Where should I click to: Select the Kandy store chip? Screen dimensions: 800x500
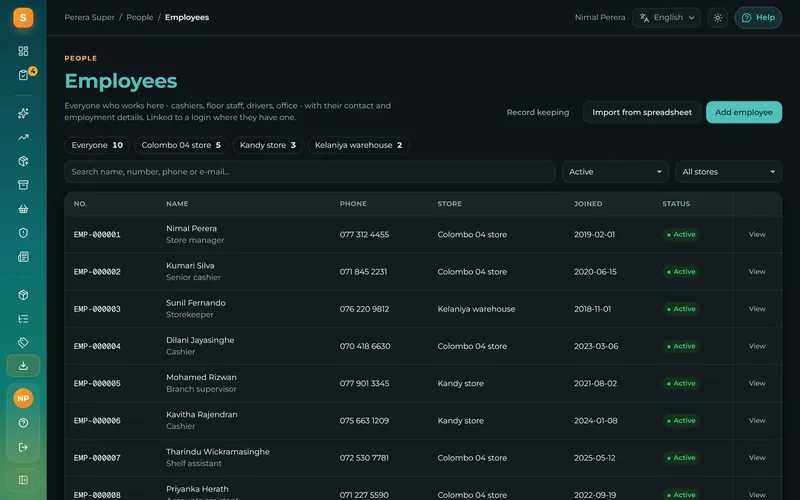pyautogui.click(x=268, y=145)
